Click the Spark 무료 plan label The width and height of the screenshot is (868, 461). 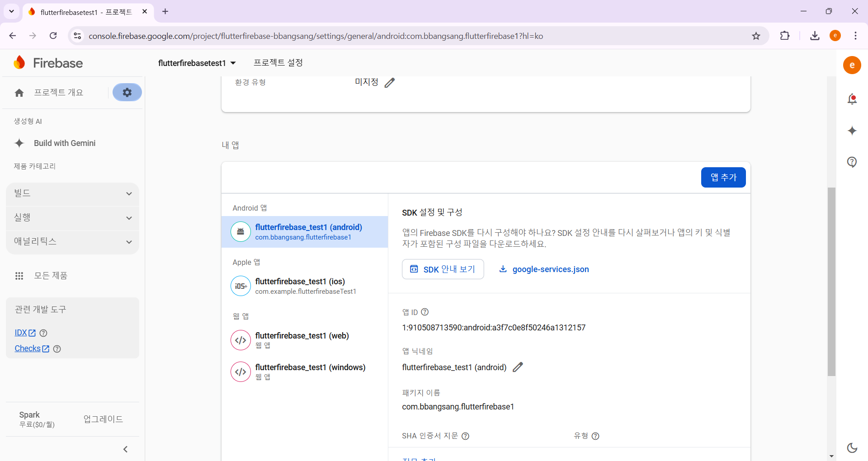coord(37,419)
